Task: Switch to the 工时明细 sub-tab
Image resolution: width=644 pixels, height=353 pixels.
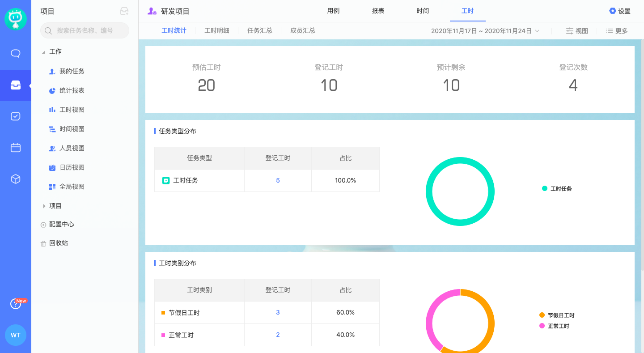Action: (x=217, y=30)
